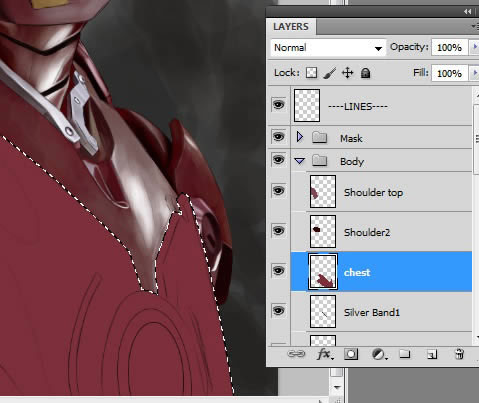Click the Lock image pixels brush icon
The width and height of the screenshot is (479, 403).
tap(330, 73)
